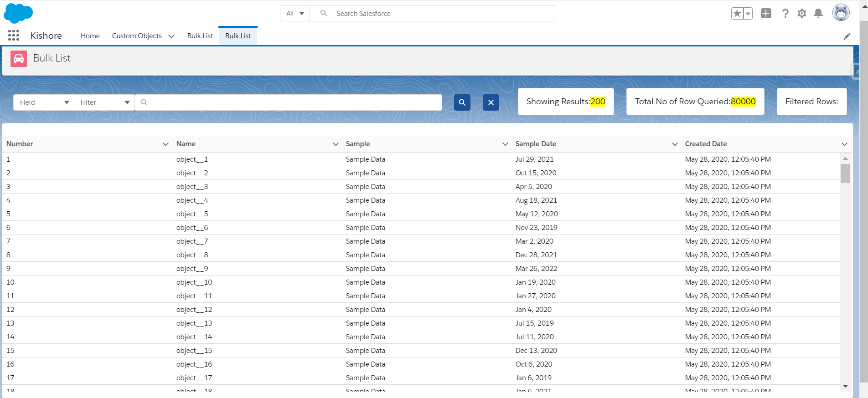Click the Apr 5, 2020 date cell
This screenshot has width=868, height=398.
click(534, 187)
